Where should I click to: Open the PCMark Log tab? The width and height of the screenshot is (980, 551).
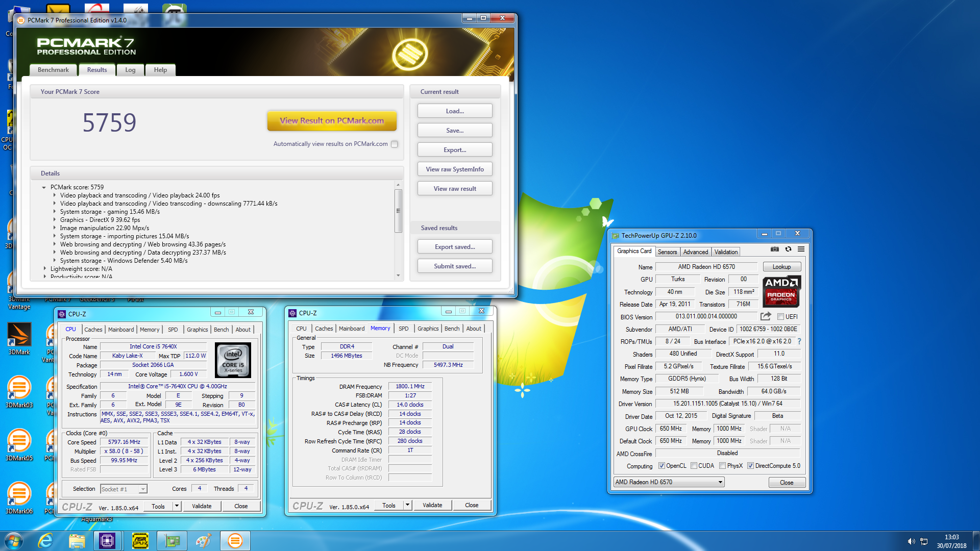(130, 70)
